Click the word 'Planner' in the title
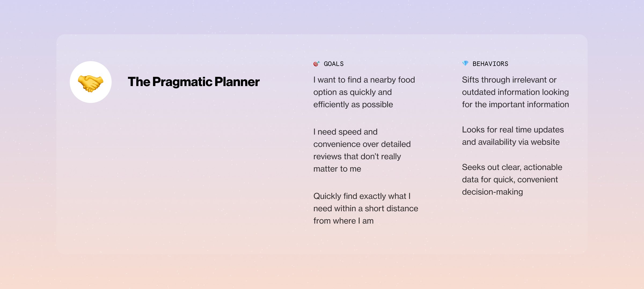The width and height of the screenshot is (644, 289). point(237,82)
